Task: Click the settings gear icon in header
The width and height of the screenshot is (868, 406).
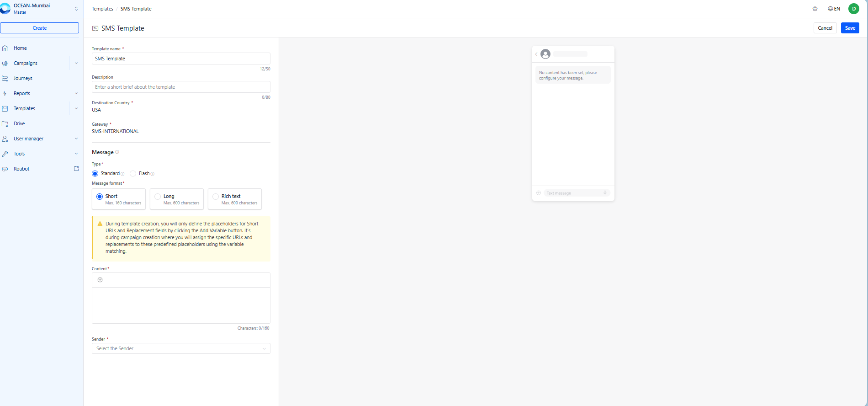Action: (815, 9)
